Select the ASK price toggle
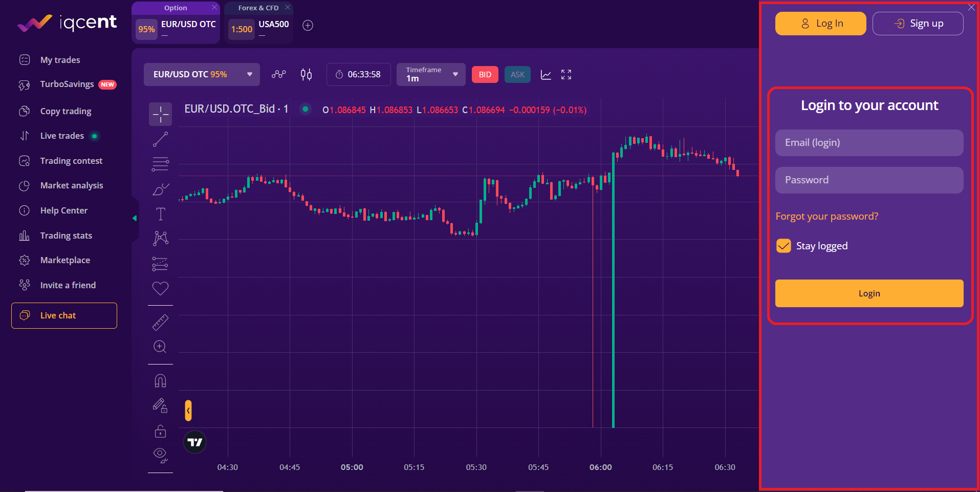 517,75
